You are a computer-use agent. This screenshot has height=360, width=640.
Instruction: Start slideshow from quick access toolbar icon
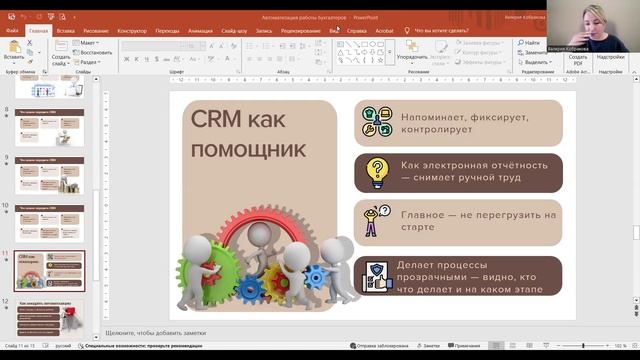51,17
